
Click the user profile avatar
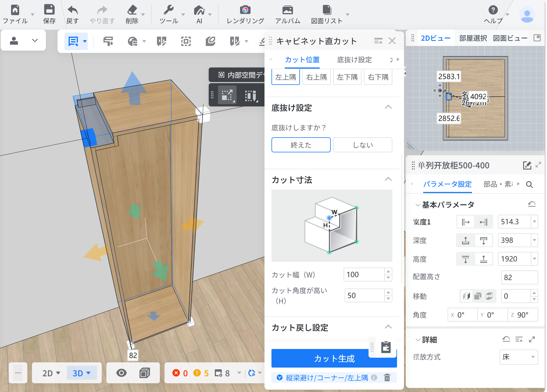[x=527, y=15]
